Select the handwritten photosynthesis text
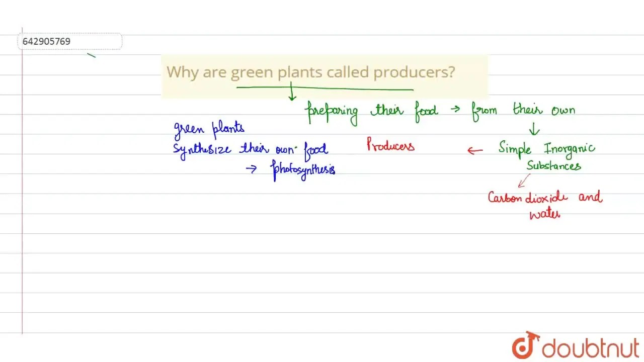This screenshot has height=362, width=644. 303,170
